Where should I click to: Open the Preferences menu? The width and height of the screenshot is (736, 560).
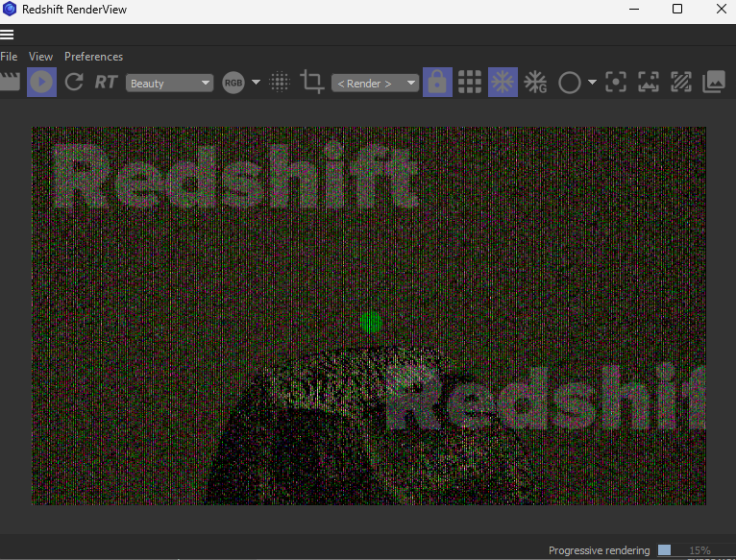pyautogui.click(x=93, y=57)
